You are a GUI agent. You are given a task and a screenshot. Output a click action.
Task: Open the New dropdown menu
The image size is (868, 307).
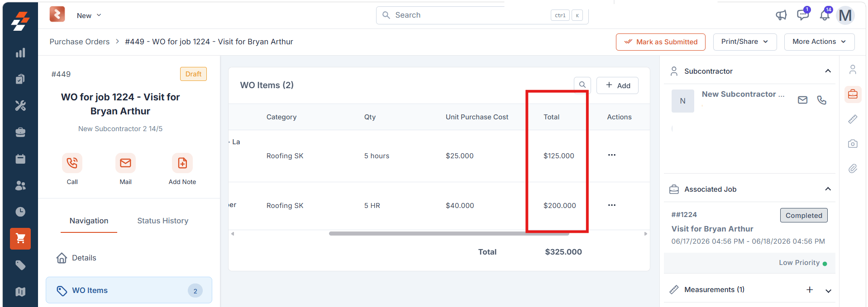point(89,15)
